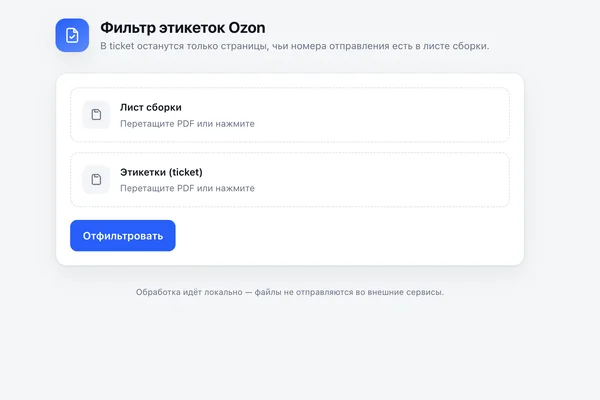Click the Лист сборки label text
The width and height of the screenshot is (600, 400).
pos(151,108)
